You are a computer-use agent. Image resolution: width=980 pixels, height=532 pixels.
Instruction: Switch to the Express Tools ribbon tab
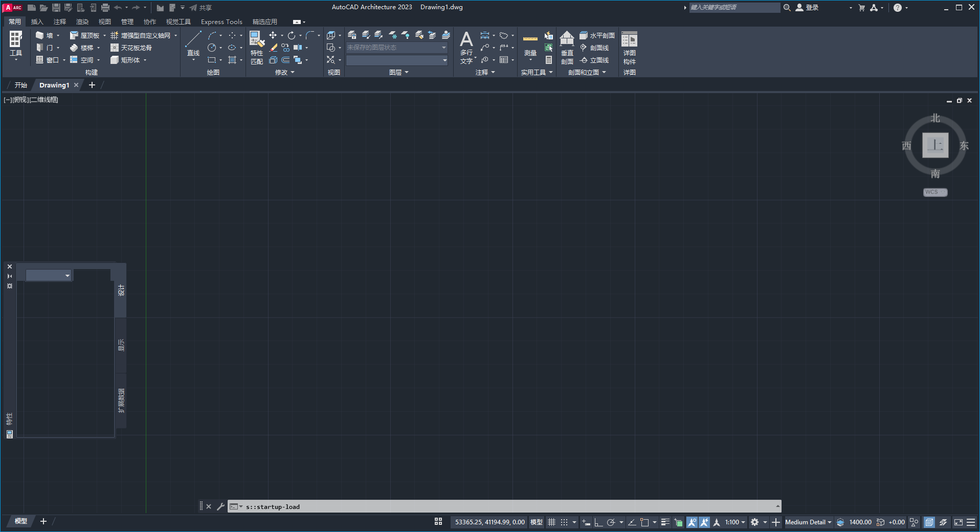pyautogui.click(x=221, y=21)
